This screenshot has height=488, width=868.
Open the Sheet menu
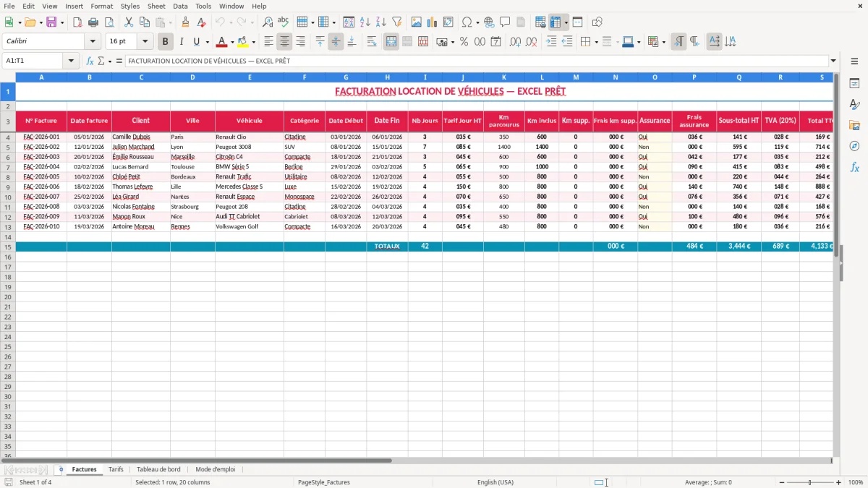[x=156, y=6]
